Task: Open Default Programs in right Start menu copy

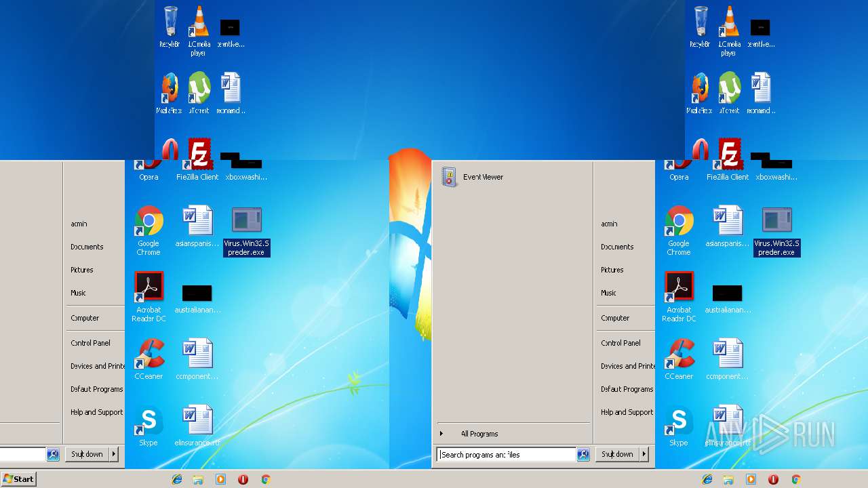Action: point(625,389)
